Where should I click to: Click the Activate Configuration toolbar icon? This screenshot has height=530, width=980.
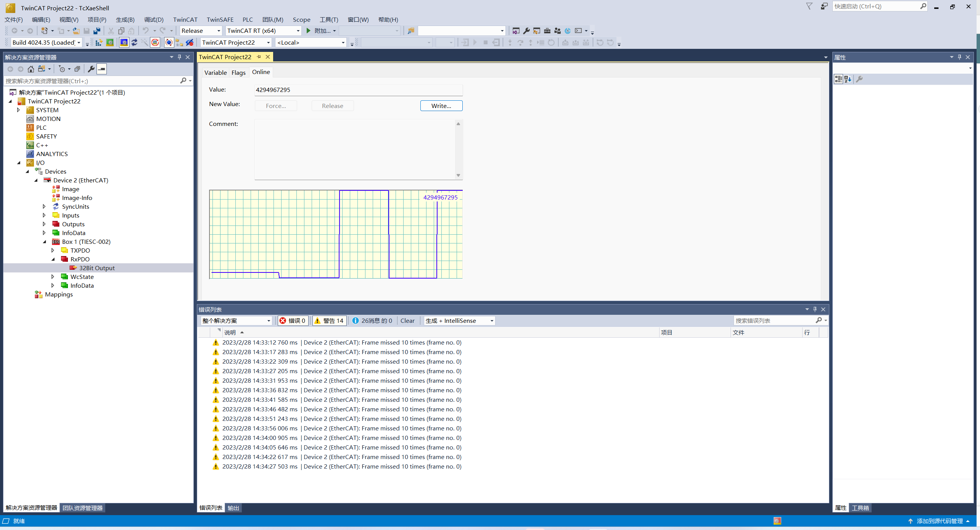click(x=99, y=43)
